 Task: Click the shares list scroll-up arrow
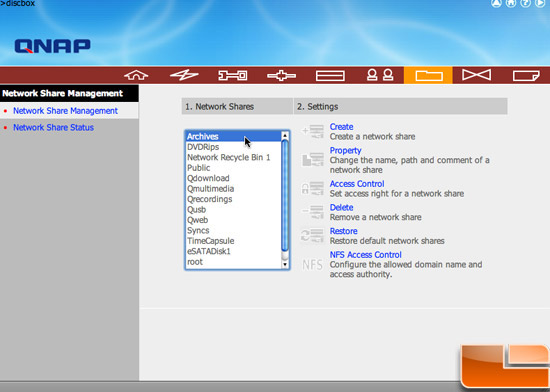click(285, 135)
